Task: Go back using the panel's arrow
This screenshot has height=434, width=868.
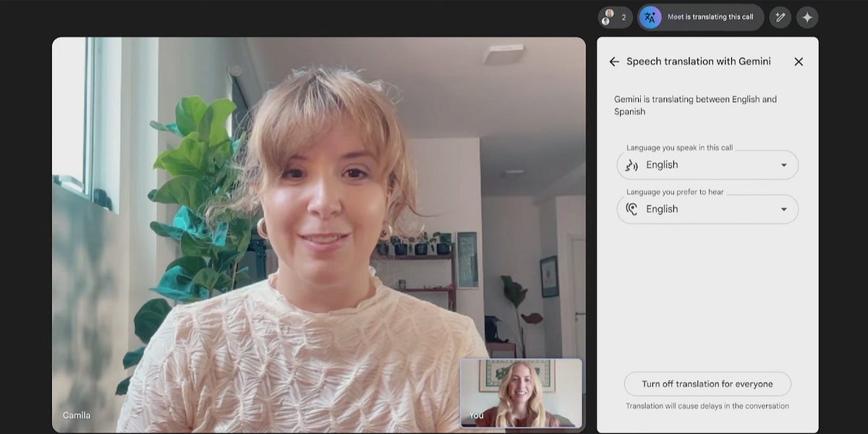Action: pos(614,61)
